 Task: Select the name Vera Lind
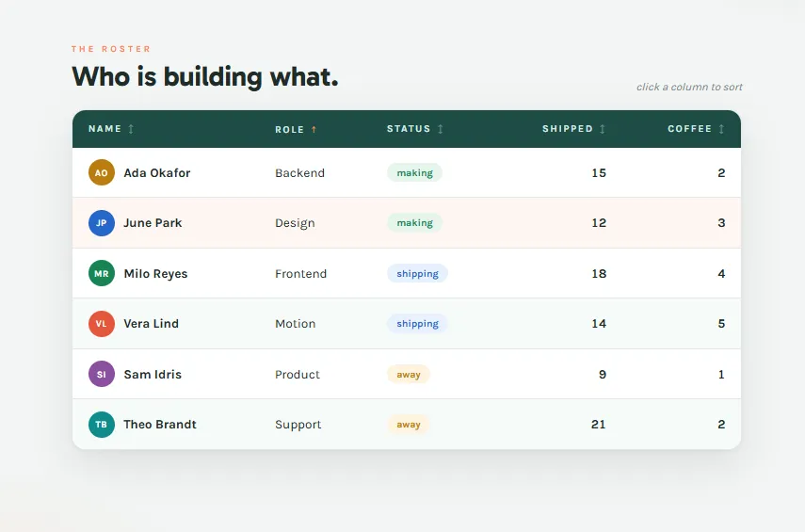click(152, 324)
